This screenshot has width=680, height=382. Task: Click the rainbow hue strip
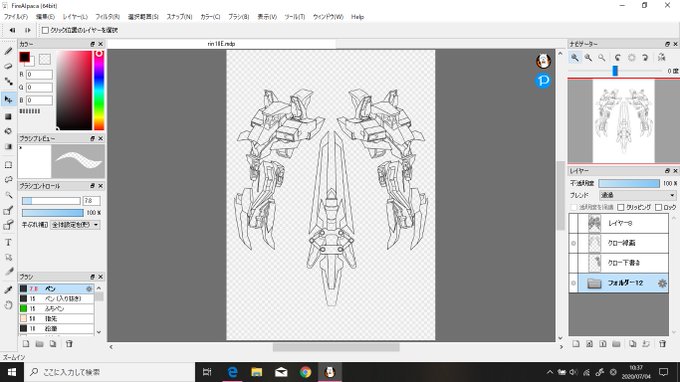tap(99, 90)
